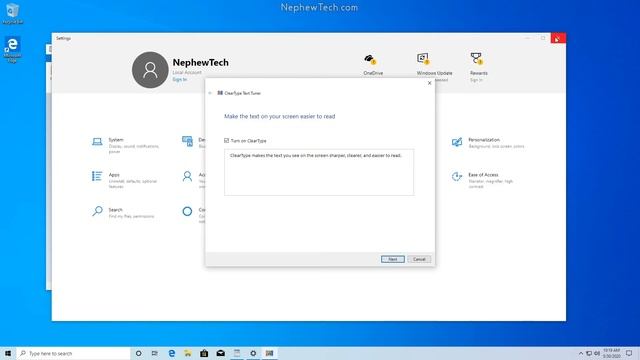Open the System settings icon

point(97,142)
